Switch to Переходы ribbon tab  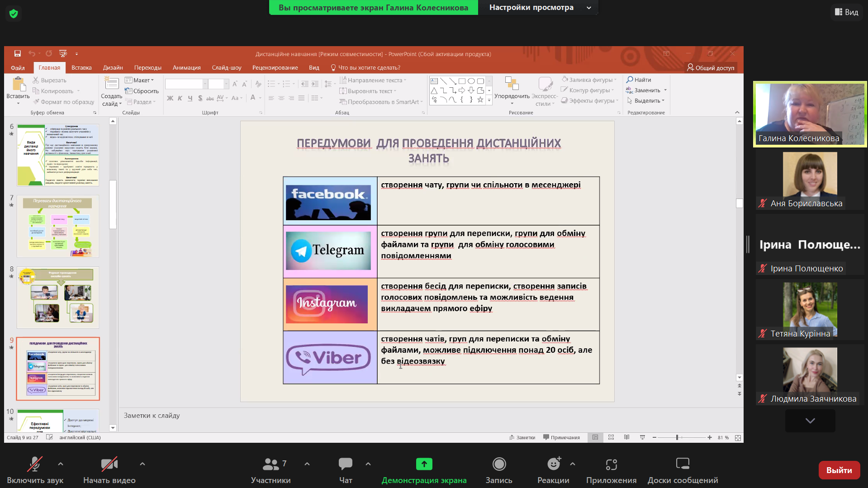point(148,67)
